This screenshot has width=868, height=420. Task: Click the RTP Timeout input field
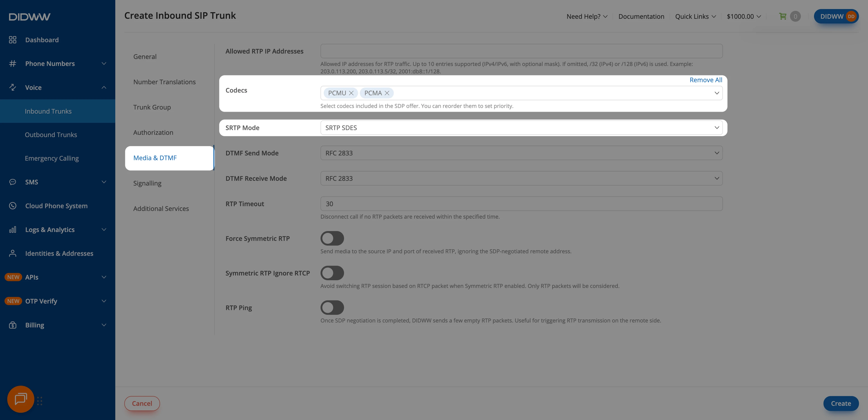point(521,204)
